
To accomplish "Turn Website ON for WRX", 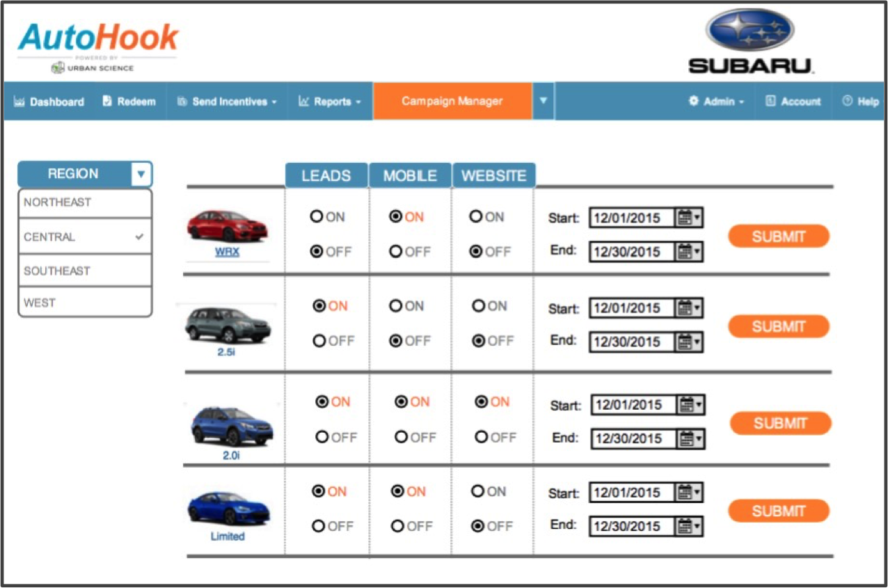I will click(476, 217).
